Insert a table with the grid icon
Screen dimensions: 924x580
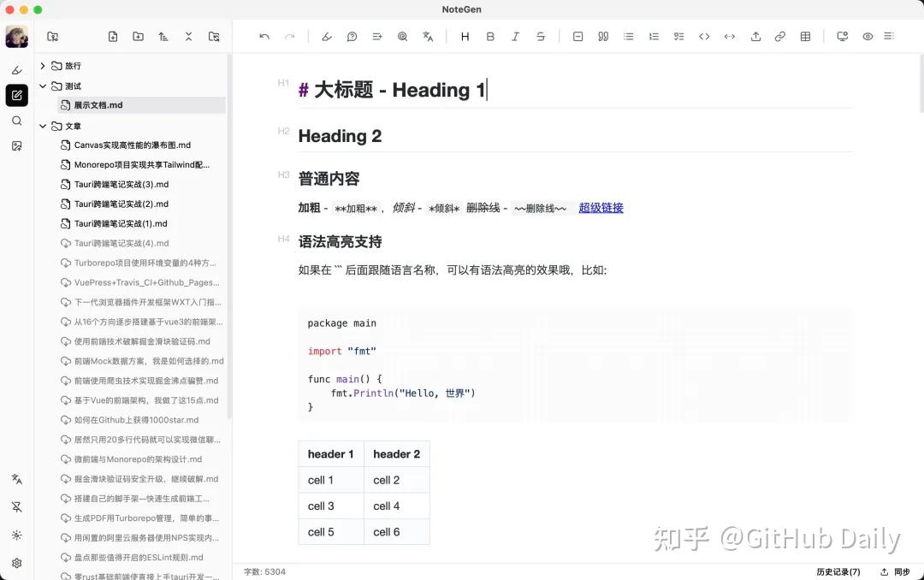click(806, 37)
